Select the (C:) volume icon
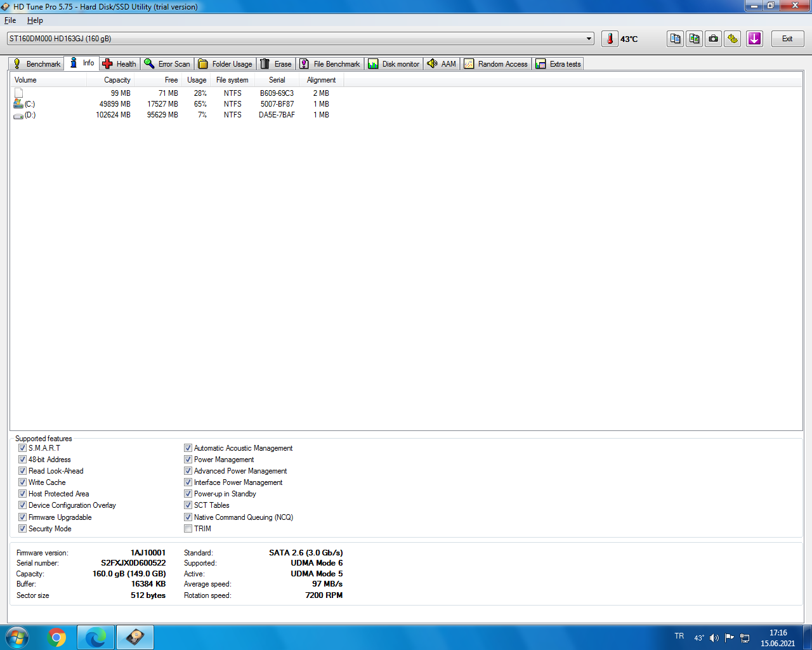Screen dimensions: 812x650 tap(18, 104)
